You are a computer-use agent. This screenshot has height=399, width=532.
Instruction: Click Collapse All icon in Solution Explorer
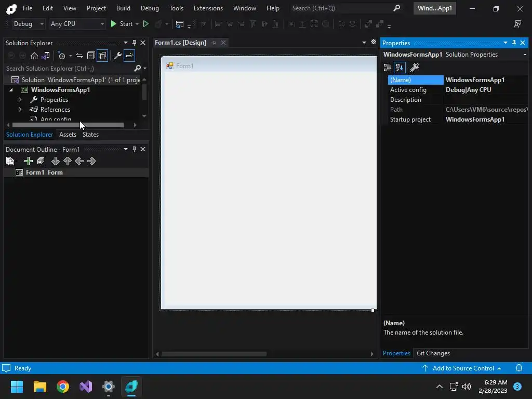[x=91, y=56]
